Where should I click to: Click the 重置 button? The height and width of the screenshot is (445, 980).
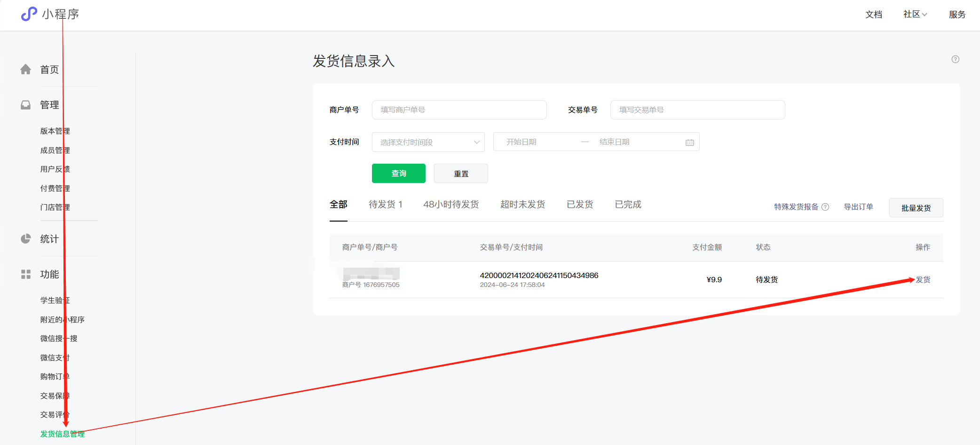pos(461,174)
